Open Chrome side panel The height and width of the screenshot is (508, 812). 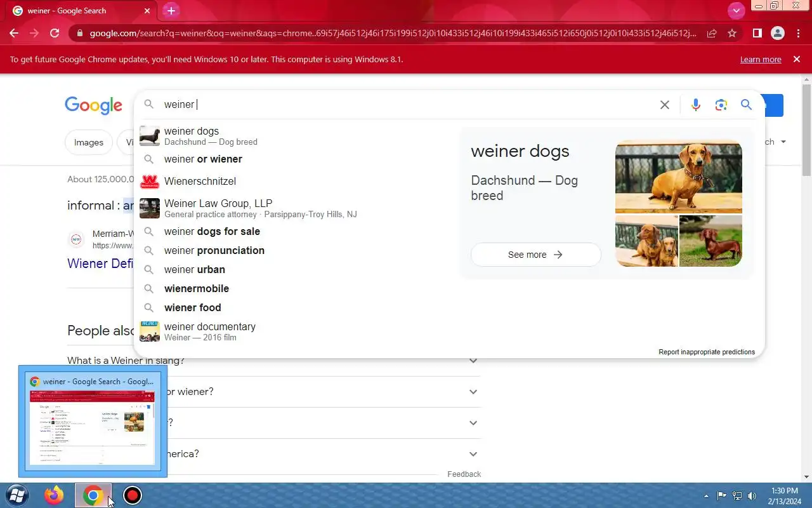point(757,33)
